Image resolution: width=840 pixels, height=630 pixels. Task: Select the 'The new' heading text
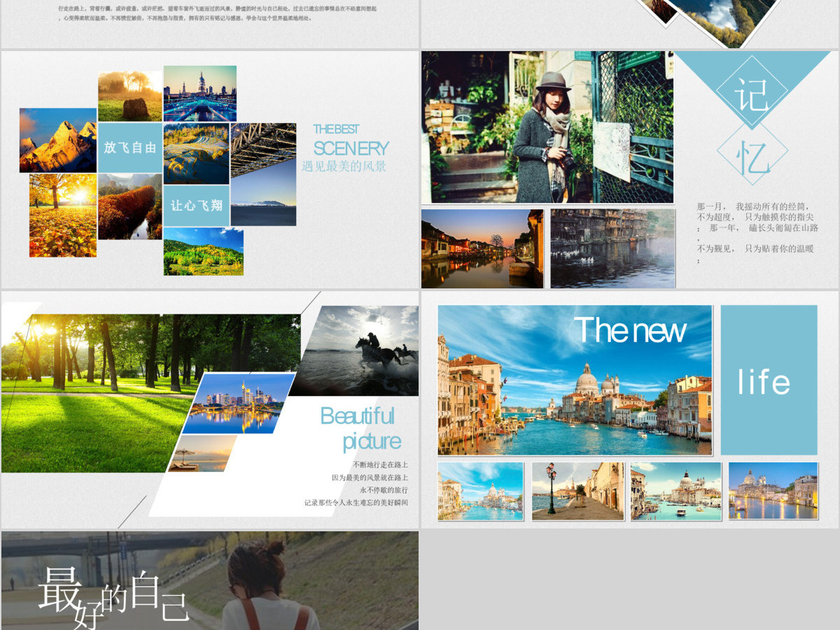point(630,330)
